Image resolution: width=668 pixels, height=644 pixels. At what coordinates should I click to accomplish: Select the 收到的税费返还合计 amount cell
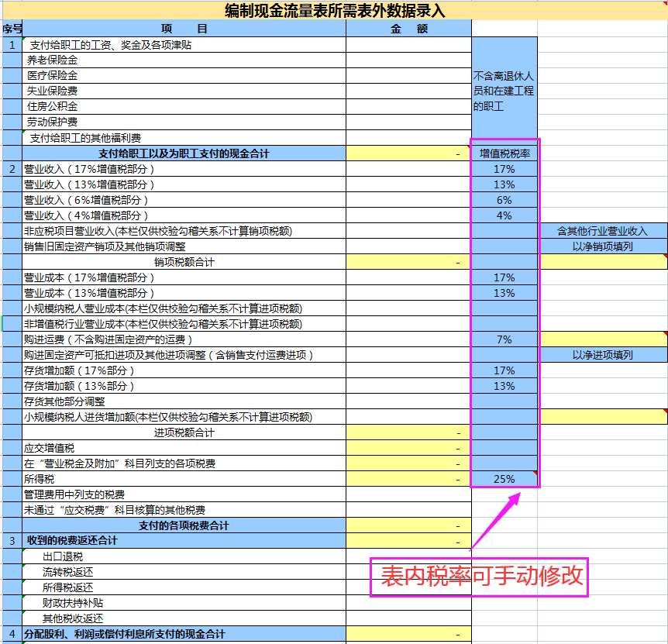click(409, 541)
